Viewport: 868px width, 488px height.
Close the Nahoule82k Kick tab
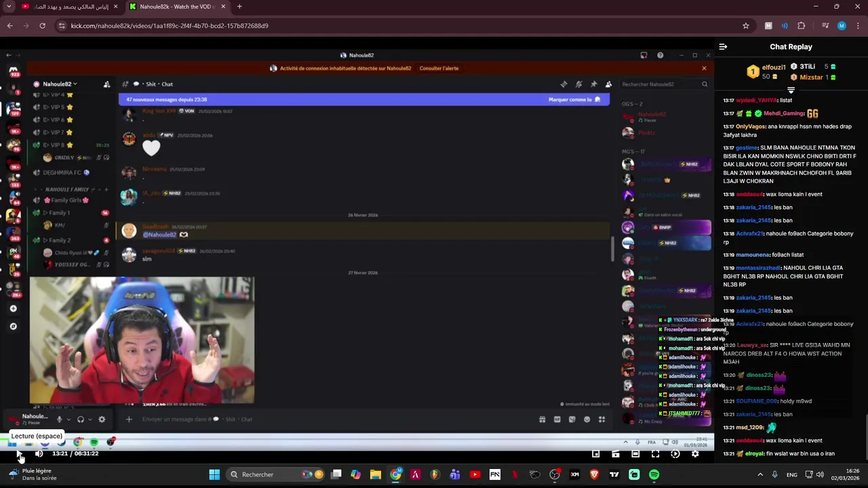click(x=223, y=7)
